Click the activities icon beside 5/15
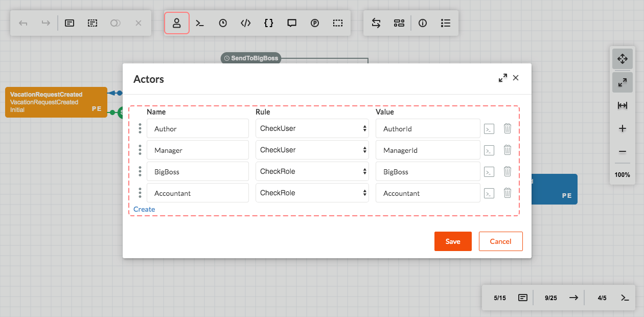The width and height of the screenshot is (644, 317). click(x=523, y=298)
